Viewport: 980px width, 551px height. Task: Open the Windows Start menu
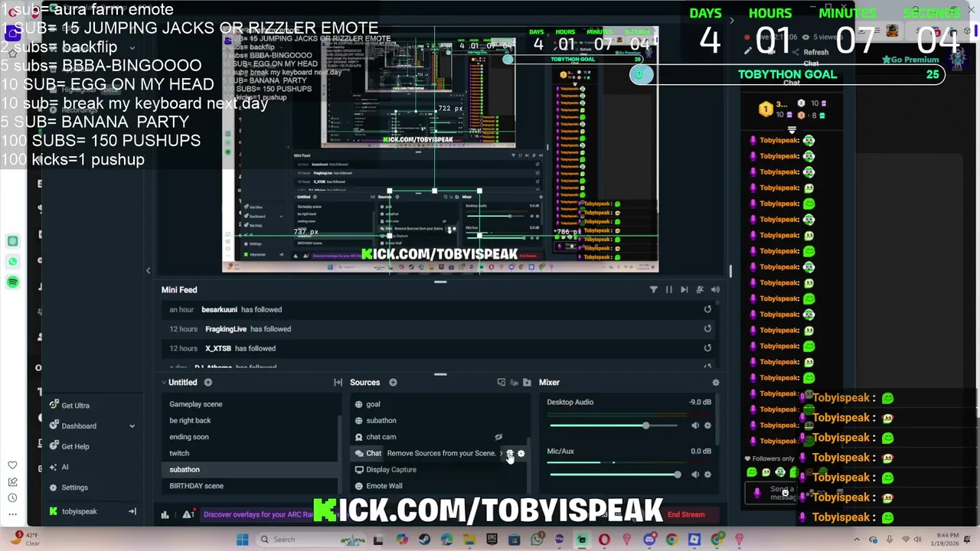point(242,540)
